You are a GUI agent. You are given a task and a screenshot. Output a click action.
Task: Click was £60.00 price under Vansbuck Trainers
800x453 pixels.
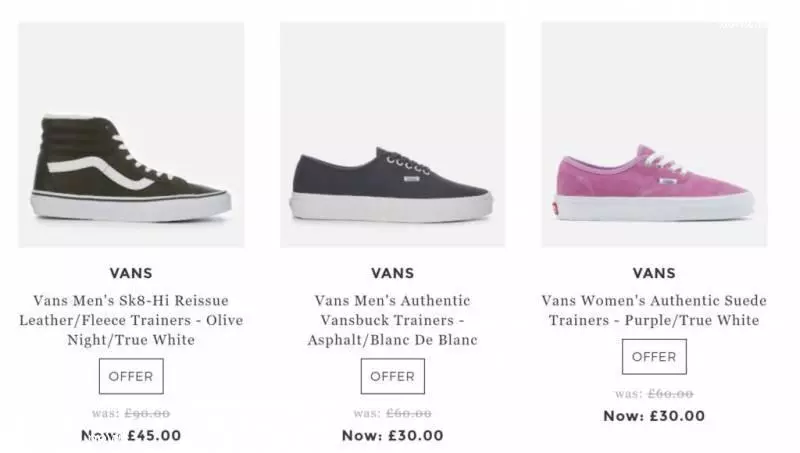point(392,413)
